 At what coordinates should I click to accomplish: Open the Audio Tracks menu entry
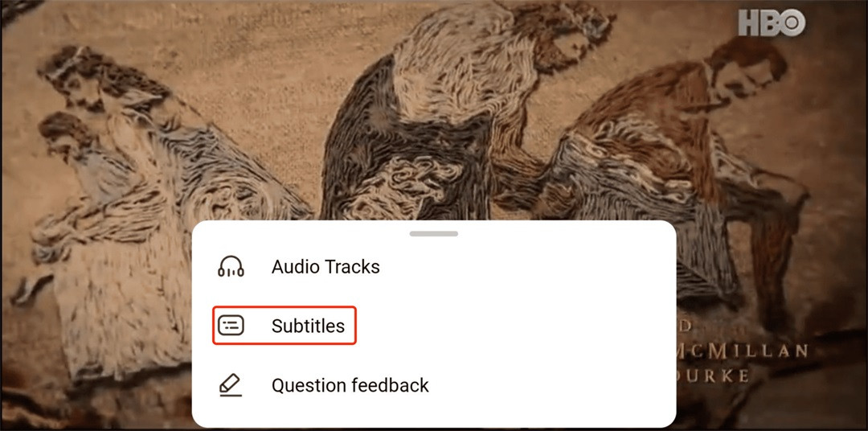pyautogui.click(x=434, y=266)
